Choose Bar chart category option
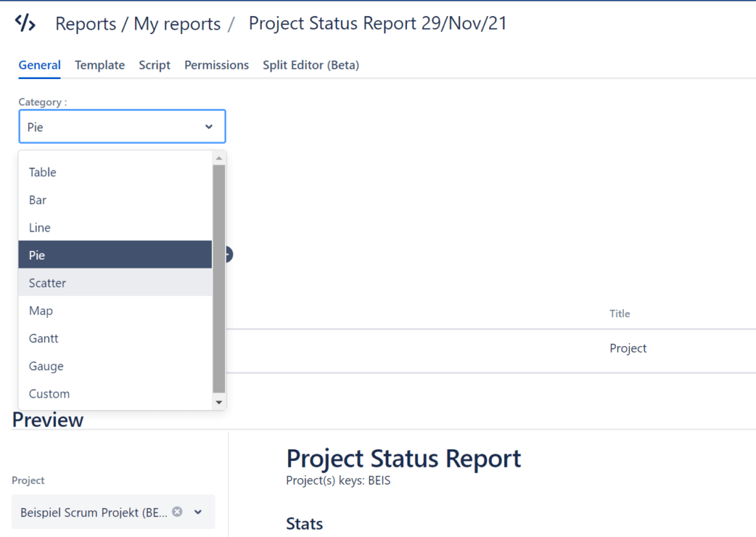This screenshot has width=756, height=537. (x=38, y=200)
